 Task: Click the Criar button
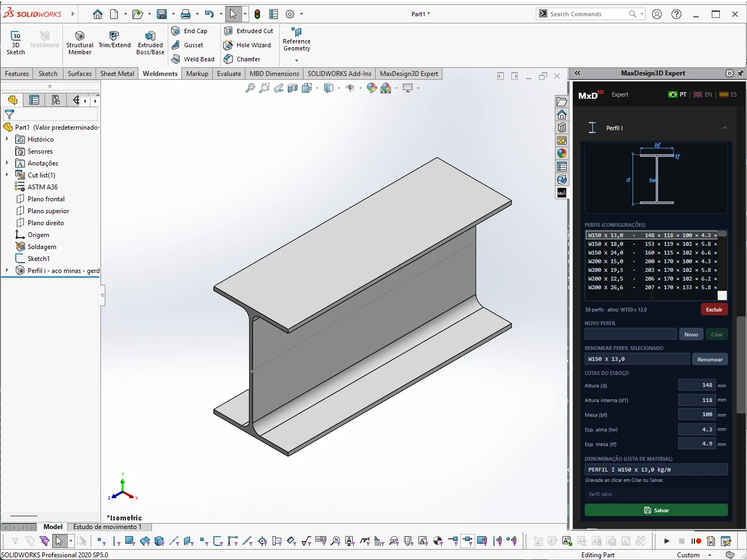click(x=717, y=334)
